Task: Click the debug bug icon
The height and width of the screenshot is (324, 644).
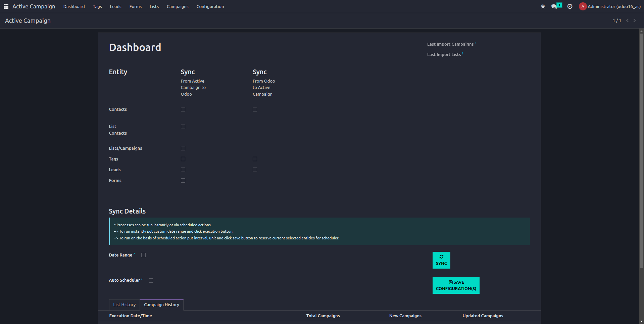Action: (x=543, y=6)
